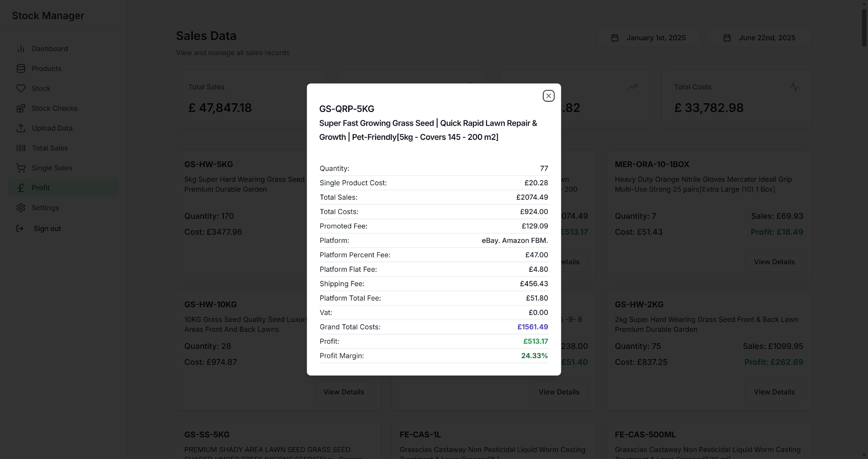Click the Platform value eBay. Amazon FBM.
The width and height of the screenshot is (868, 459).
pos(515,241)
